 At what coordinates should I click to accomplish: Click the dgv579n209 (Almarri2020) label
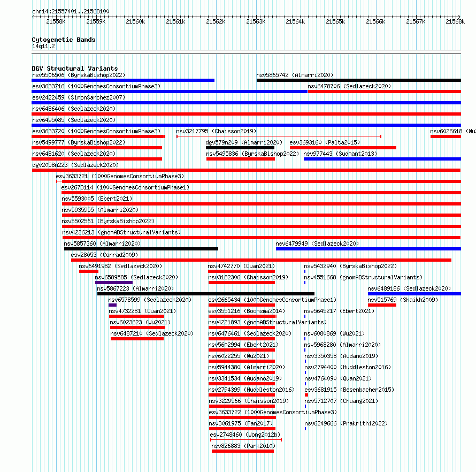coord(244,142)
